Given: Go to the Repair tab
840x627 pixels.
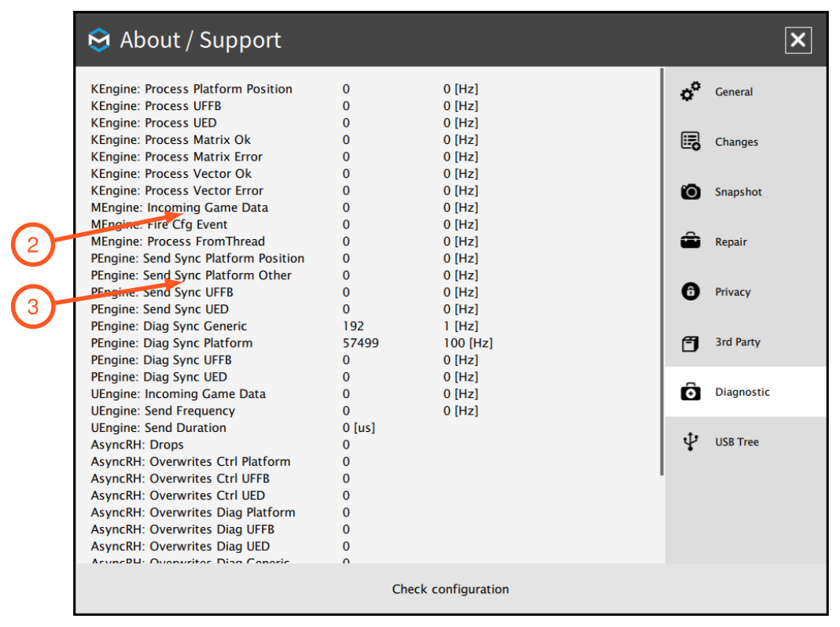Looking at the screenshot, I should (745, 242).
